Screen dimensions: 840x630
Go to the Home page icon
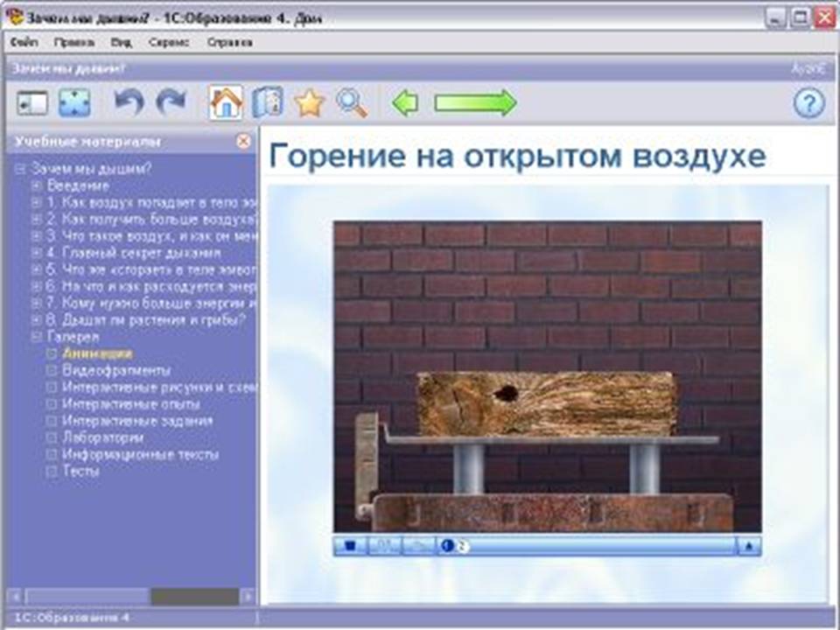(226, 103)
